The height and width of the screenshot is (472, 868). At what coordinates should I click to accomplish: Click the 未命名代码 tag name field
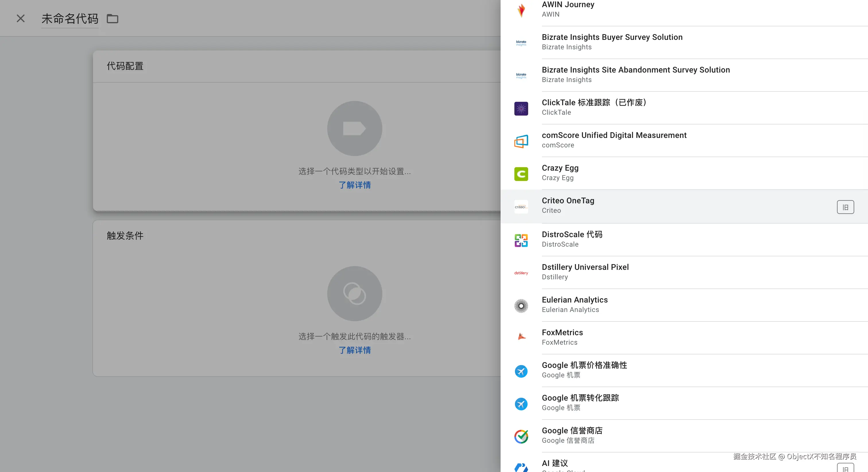[x=70, y=19]
